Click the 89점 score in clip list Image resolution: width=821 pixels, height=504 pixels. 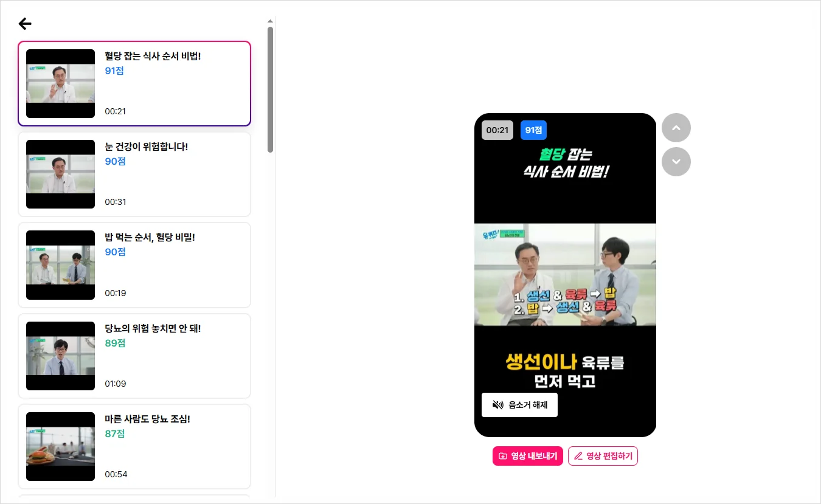click(115, 343)
